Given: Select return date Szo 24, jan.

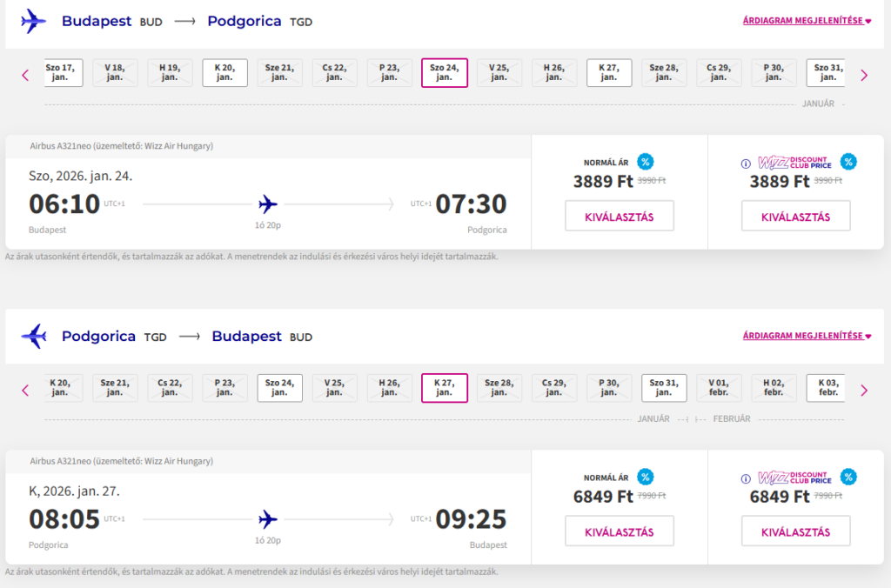Looking at the screenshot, I should (279, 388).
